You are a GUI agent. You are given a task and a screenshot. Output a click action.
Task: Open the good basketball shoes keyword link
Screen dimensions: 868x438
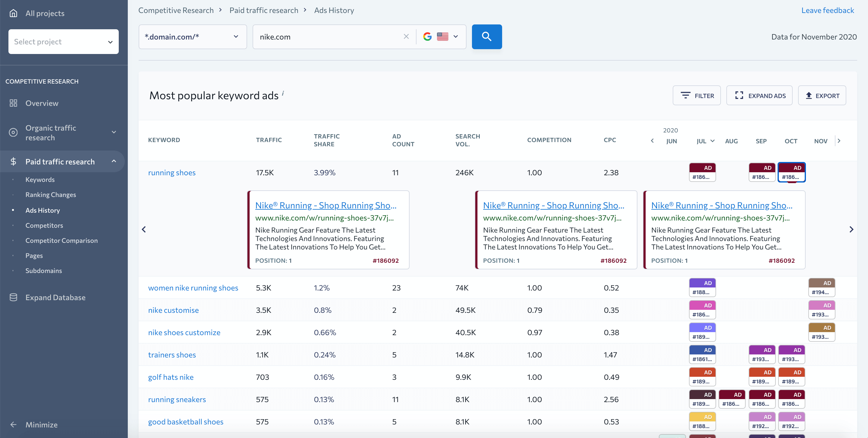pyautogui.click(x=186, y=422)
